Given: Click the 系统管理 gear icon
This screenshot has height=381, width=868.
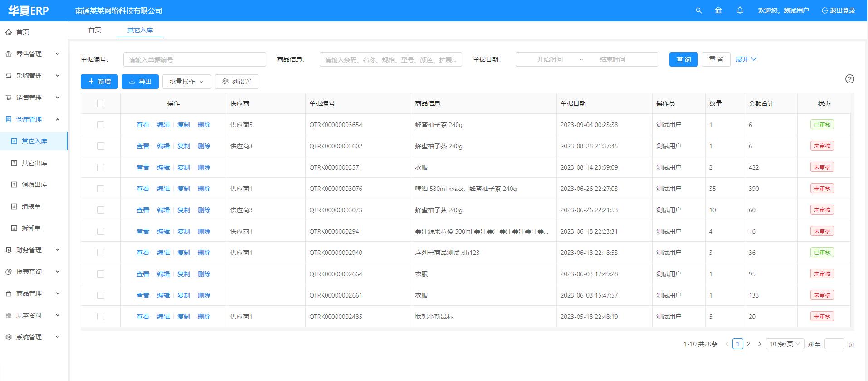Looking at the screenshot, I should tap(9, 337).
